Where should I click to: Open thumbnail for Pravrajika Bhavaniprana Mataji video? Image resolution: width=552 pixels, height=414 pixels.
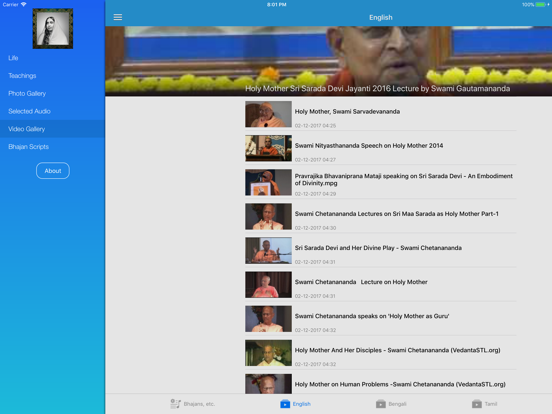click(268, 182)
